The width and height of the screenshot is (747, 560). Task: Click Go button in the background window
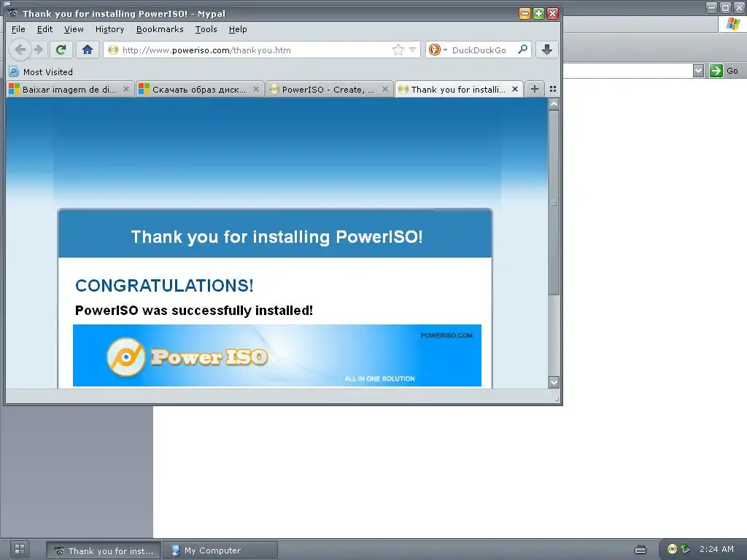(x=724, y=71)
